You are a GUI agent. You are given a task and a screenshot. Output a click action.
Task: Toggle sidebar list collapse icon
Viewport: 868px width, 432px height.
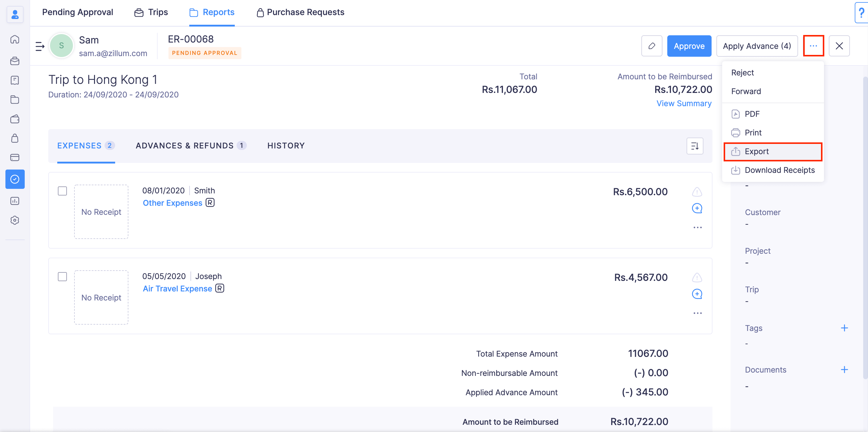point(40,46)
